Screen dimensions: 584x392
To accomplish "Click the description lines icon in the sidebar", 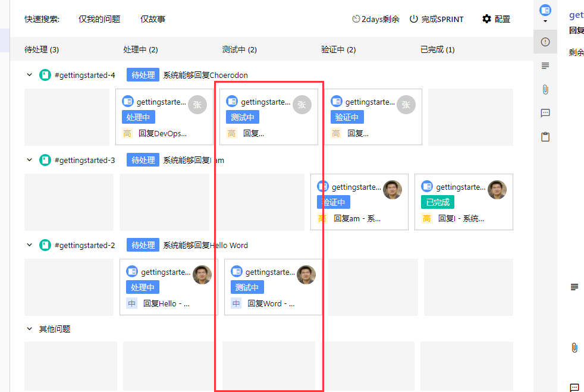I will pos(545,65).
